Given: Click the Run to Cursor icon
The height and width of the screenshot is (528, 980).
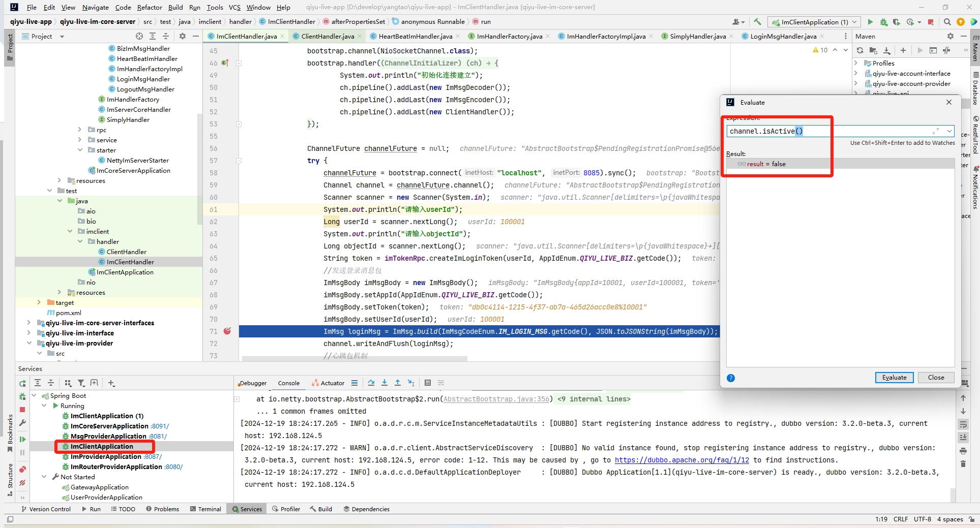Looking at the screenshot, I should pos(411,383).
